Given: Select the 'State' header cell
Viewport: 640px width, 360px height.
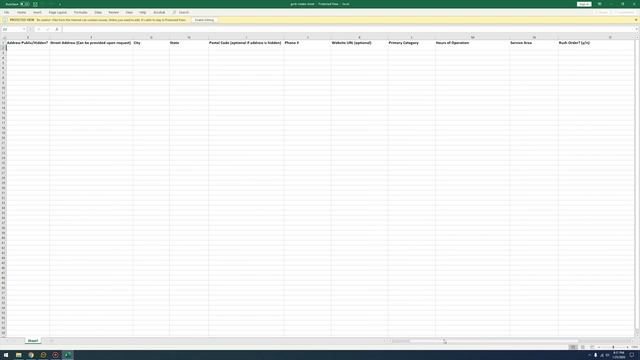Looking at the screenshot, I should 189,43.
